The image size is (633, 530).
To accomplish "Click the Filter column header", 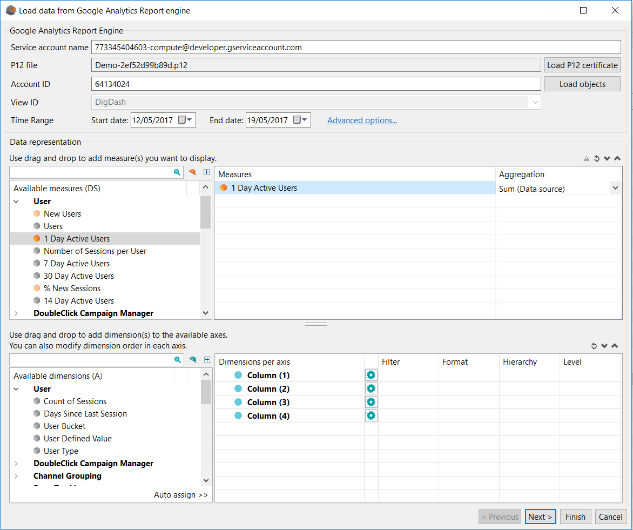I will pyautogui.click(x=391, y=362).
